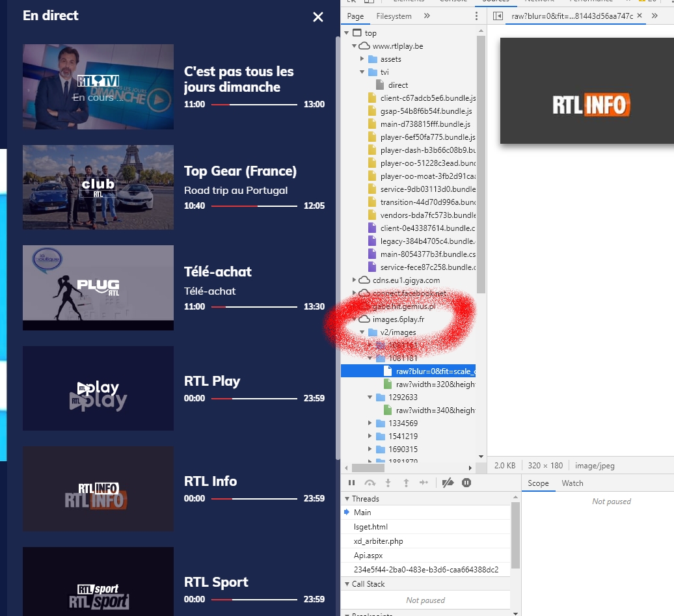The height and width of the screenshot is (616, 674).
Task: Open Télé-achat Plug RTL thumbnail
Action: [x=98, y=288]
